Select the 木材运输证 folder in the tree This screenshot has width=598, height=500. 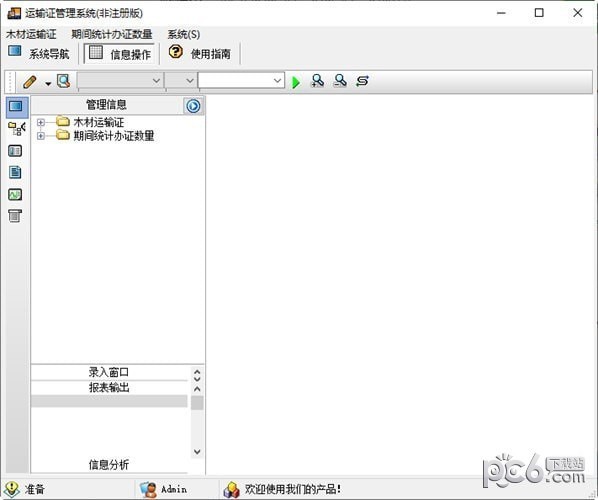90,122
